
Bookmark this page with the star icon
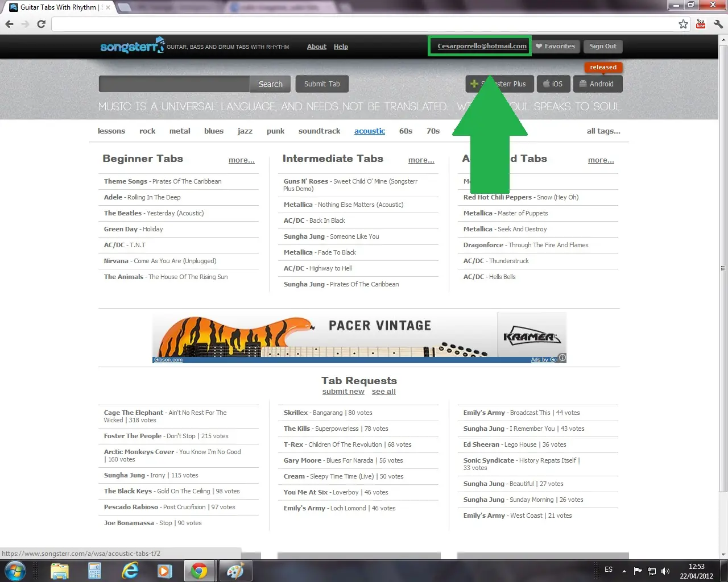[x=683, y=24]
